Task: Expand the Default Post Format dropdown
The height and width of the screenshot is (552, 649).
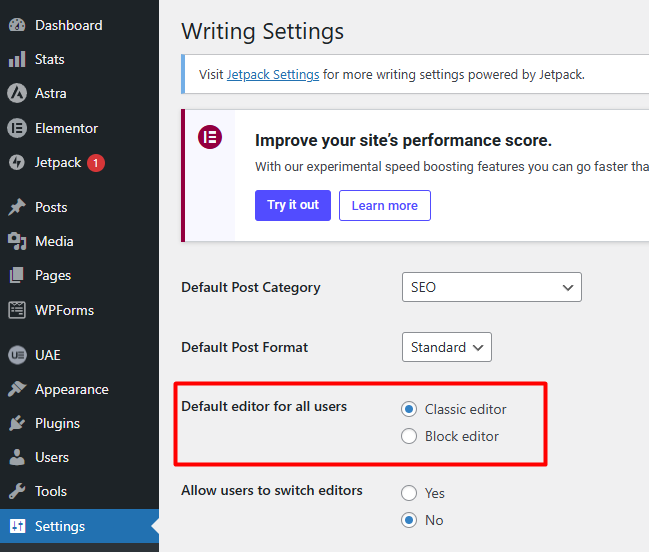Action: point(446,347)
